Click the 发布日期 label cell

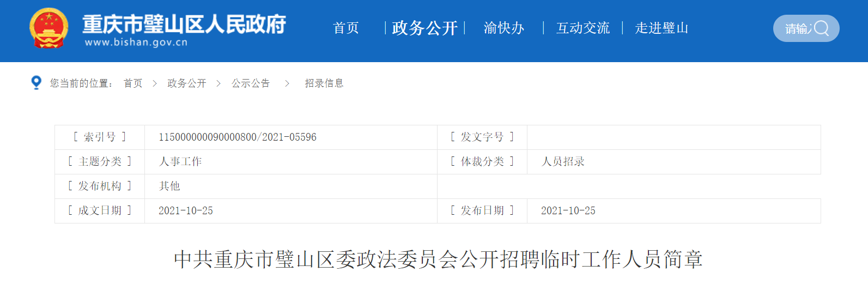click(482, 211)
